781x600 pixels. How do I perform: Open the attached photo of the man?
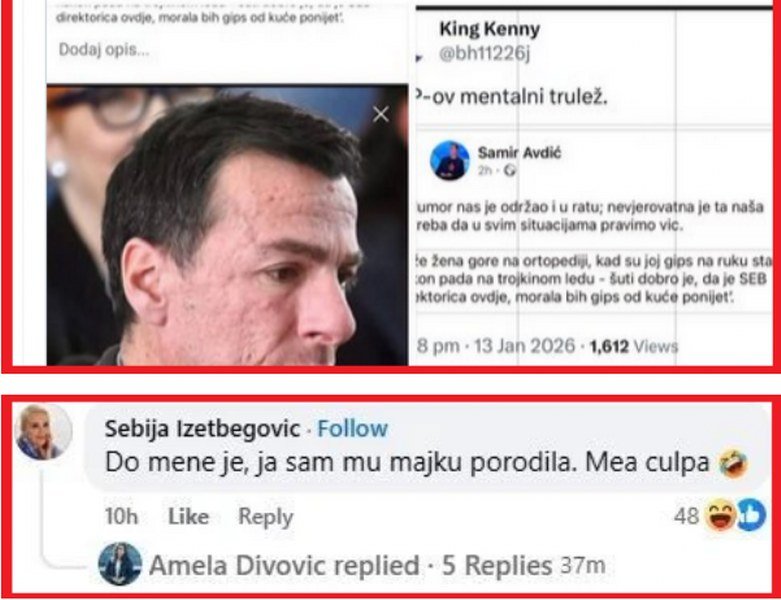pyautogui.click(x=230, y=230)
